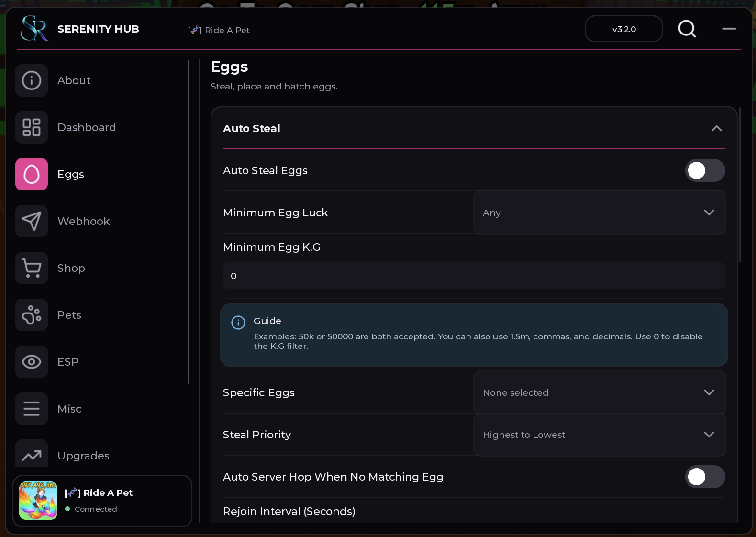Click the 'Steal Priority' label

click(x=257, y=435)
